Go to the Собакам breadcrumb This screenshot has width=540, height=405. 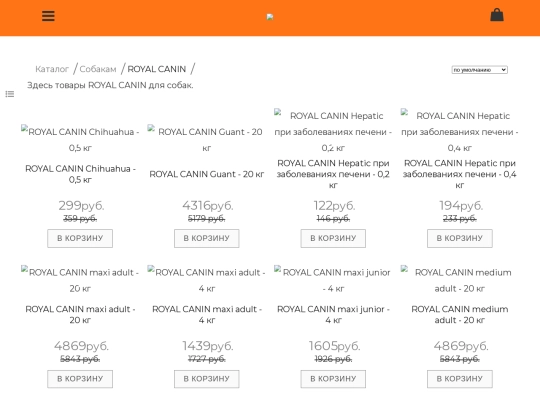[x=98, y=69]
